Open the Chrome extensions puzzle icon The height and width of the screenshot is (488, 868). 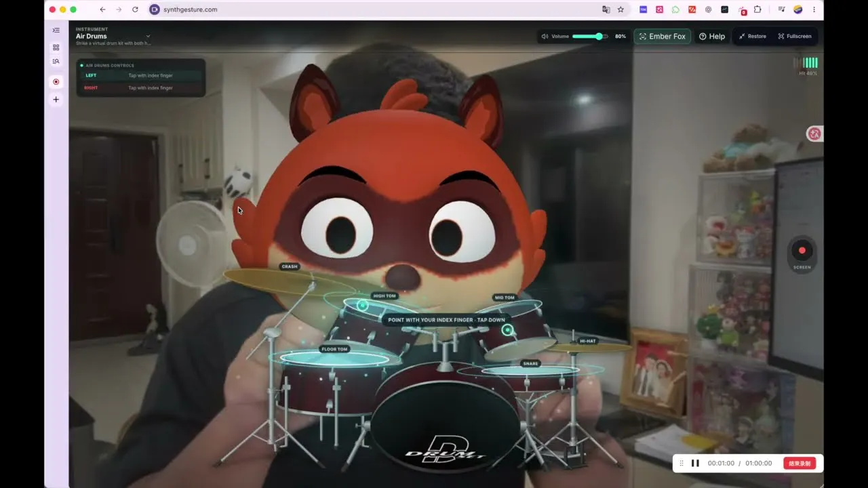(x=757, y=9)
